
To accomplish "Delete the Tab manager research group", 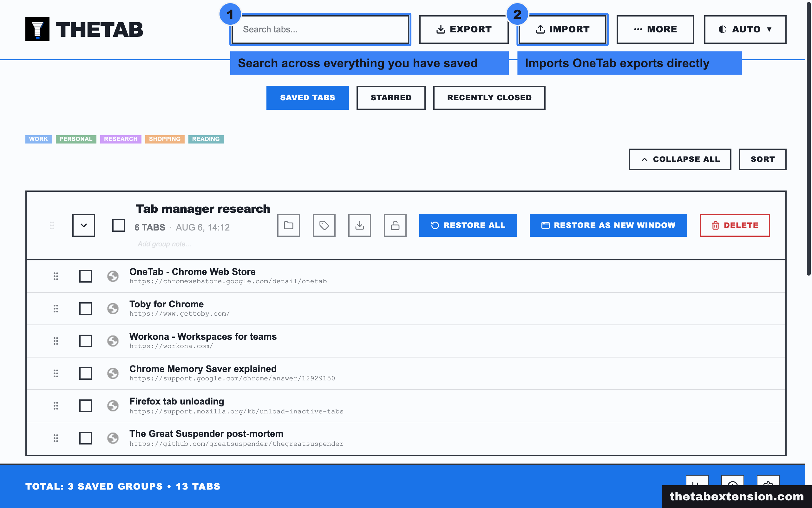I will [735, 225].
